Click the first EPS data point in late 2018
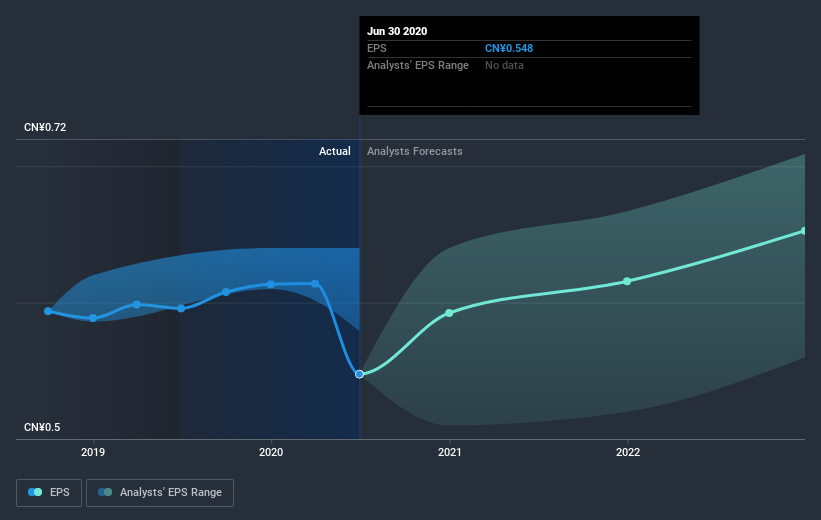The image size is (821, 520). pos(48,311)
